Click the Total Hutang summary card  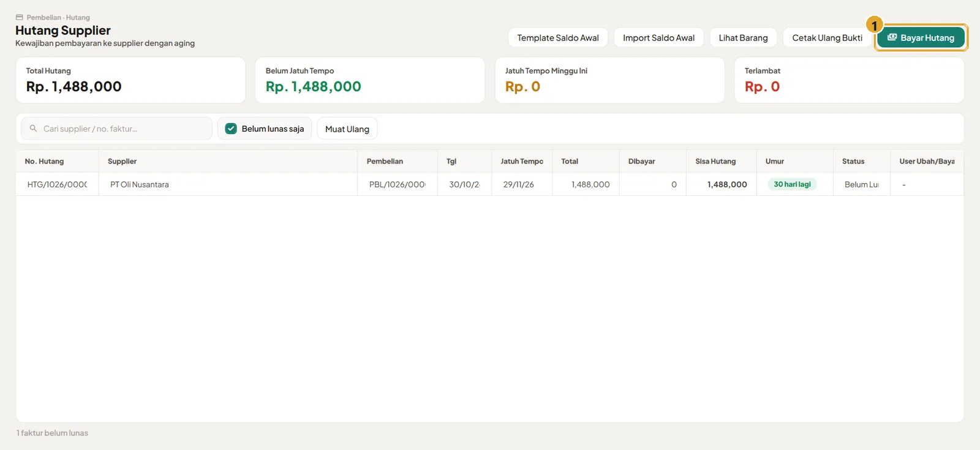pyautogui.click(x=130, y=80)
